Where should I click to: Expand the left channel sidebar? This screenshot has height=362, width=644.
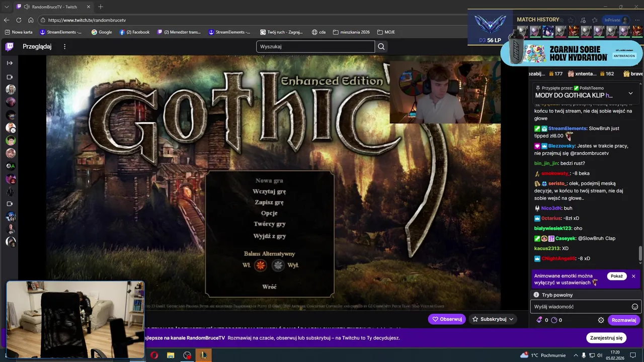coord(10,63)
